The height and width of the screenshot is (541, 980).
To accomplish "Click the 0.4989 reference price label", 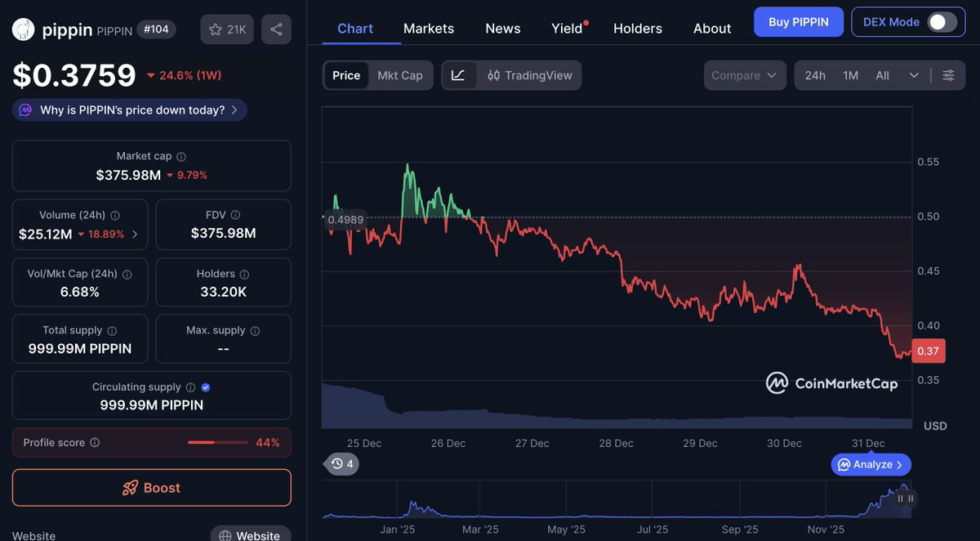I will point(345,219).
